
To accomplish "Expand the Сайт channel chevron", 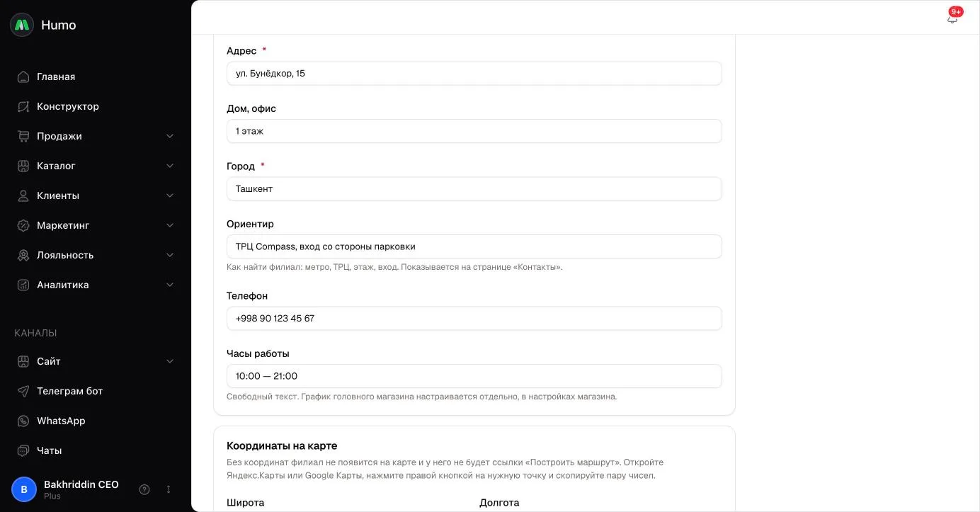I will (170, 361).
